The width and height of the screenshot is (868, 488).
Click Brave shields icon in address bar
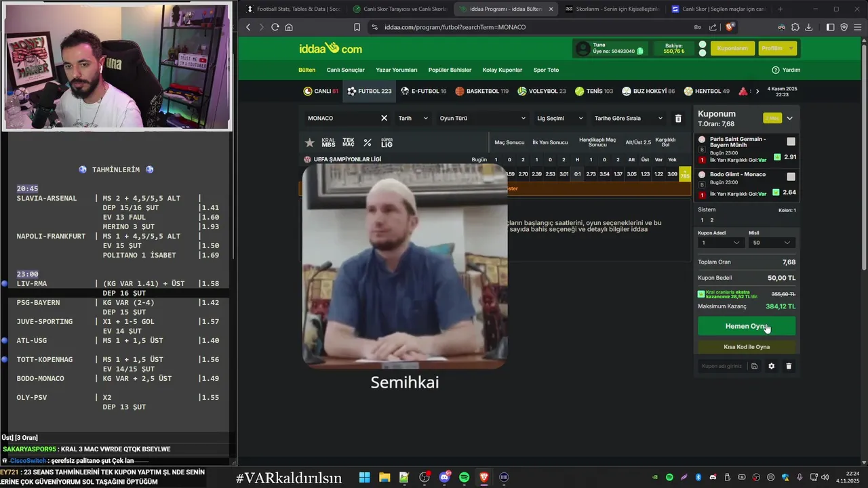[729, 27]
